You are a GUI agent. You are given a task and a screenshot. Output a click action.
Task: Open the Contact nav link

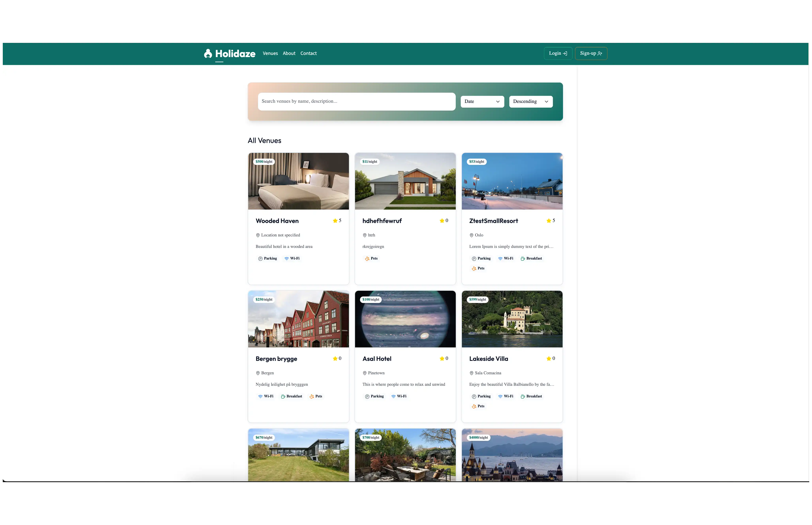coord(308,54)
